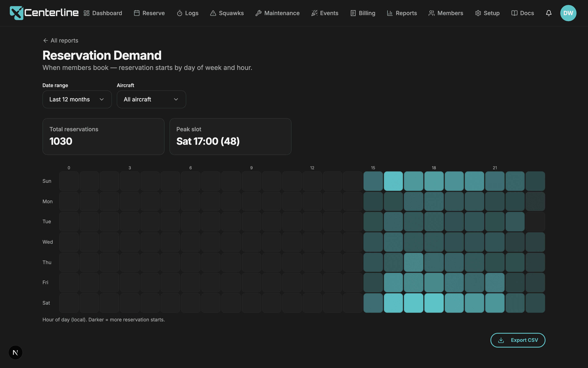The height and width of the screenshot is (368, 588).
Task: Open the Reserve nav item
Action: [149, 13]
